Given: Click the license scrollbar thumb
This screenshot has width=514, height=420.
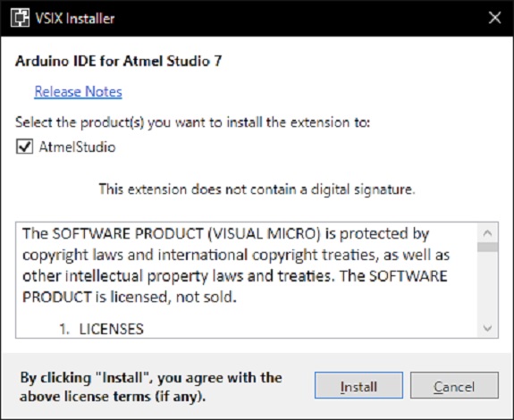Looking at the screenshot, I should pyautogui.click(x=487, y=247).
